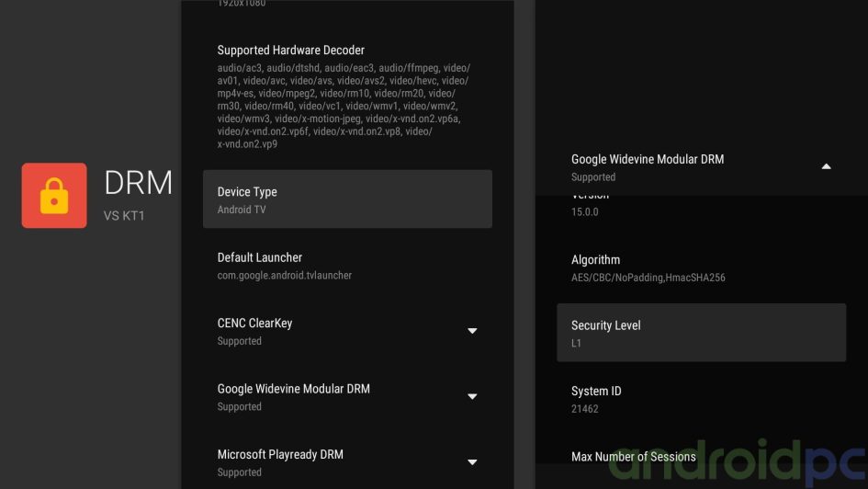This screenshot has height=489, width=868.
Task: Expand the Microsoft Playready DRM arrow
Action: click(472, 462)
